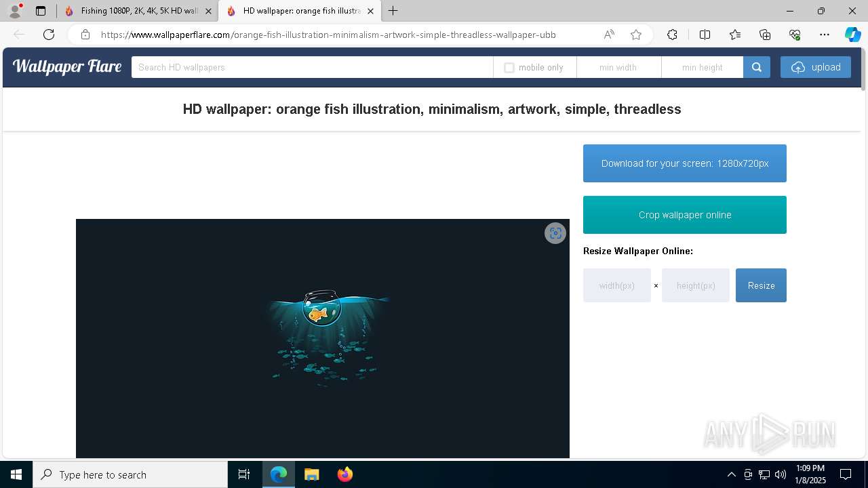Submit search with the magnifier button
Image resolution: width=868 pixels, height=488 pixels.
tap(757, 67)
